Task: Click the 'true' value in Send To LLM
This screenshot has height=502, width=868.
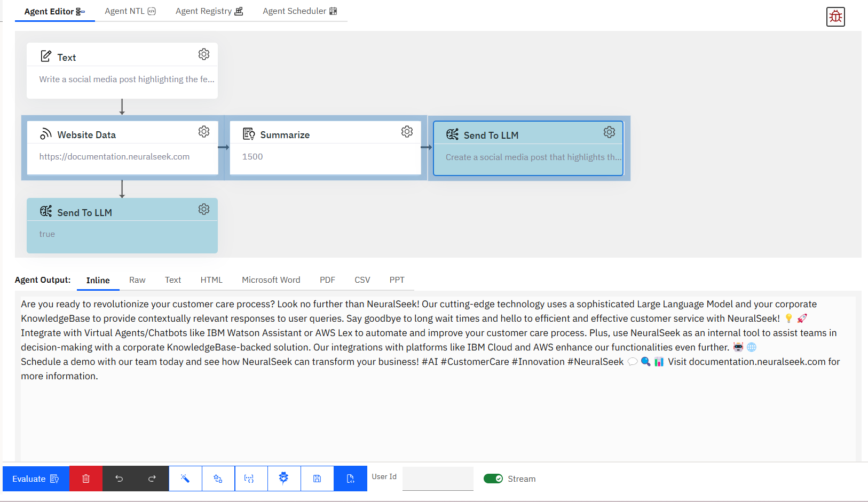Action: click(x=47, y=234)
